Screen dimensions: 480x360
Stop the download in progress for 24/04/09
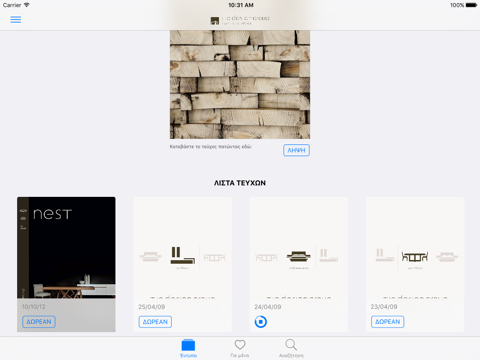261,322
